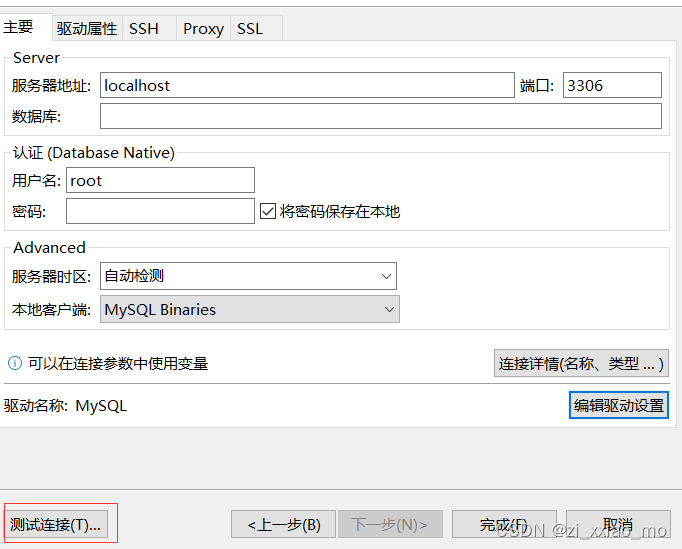Switch to the 主要 tab
The width and height of the screenshot is (682, 549).
[25, 27]
